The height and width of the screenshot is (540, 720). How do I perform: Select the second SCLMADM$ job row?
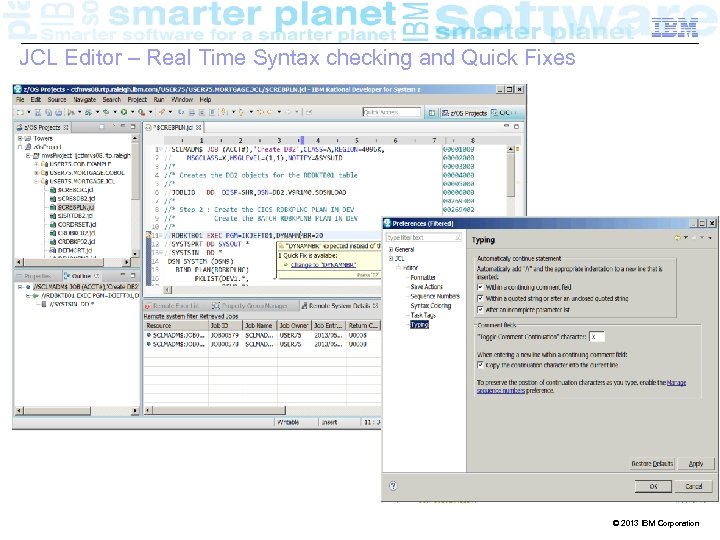tap(262, 344)
